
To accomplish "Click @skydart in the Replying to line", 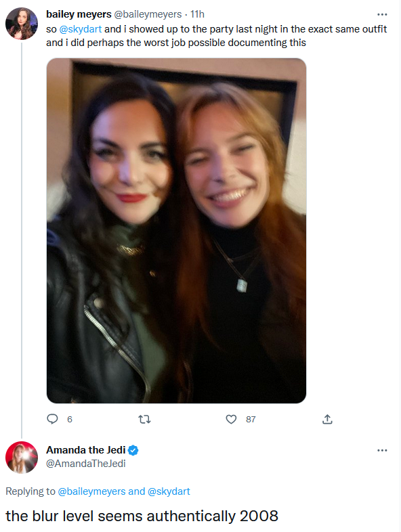I will coord(169,491).
